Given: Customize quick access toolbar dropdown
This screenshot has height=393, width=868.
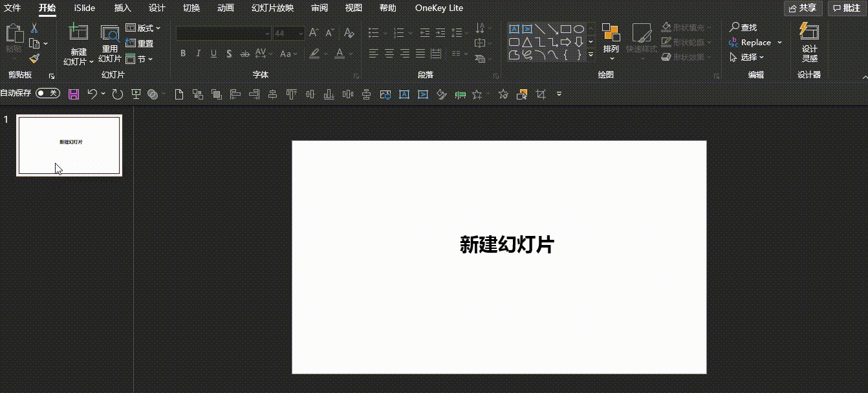Looking at the screenshot, I should tap(559, 94).
